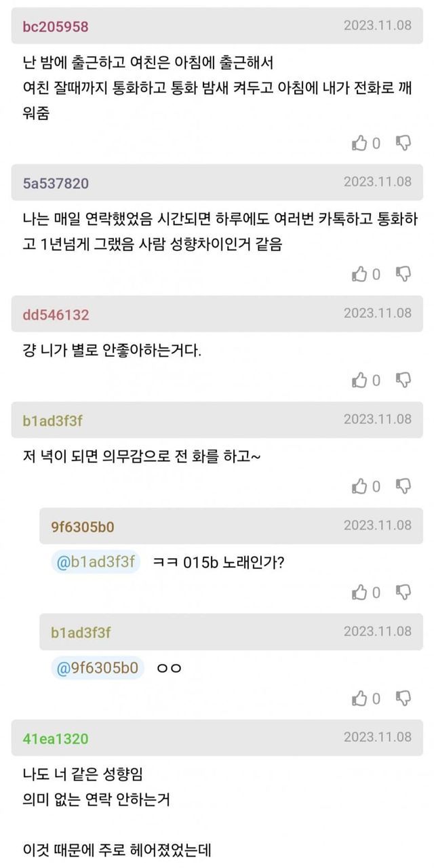The height and width of the screenshot is (868, 434).
Task: Dislike the reply by 9f6305b0
Action: tap(403, 593)
